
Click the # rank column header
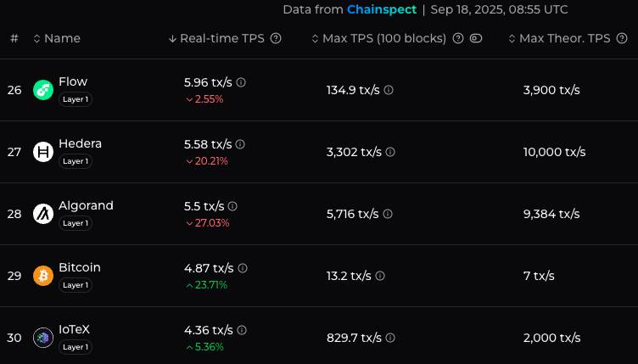click(x=14, y=39)
